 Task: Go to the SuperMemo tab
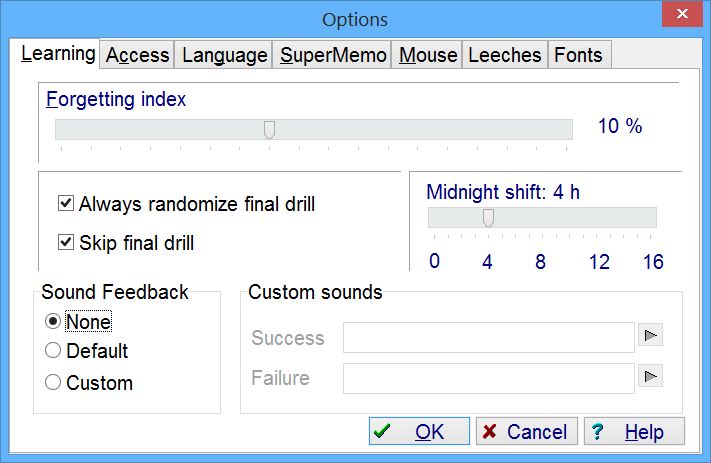point(333,55)
